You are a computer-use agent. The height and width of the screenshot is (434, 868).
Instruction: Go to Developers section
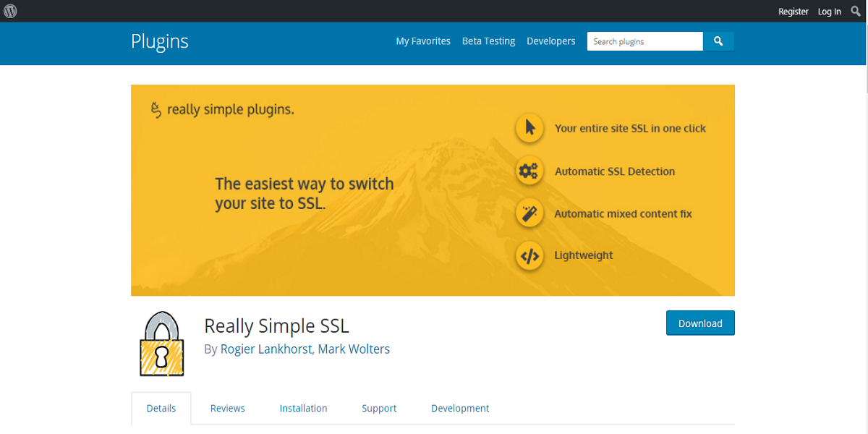551,41
